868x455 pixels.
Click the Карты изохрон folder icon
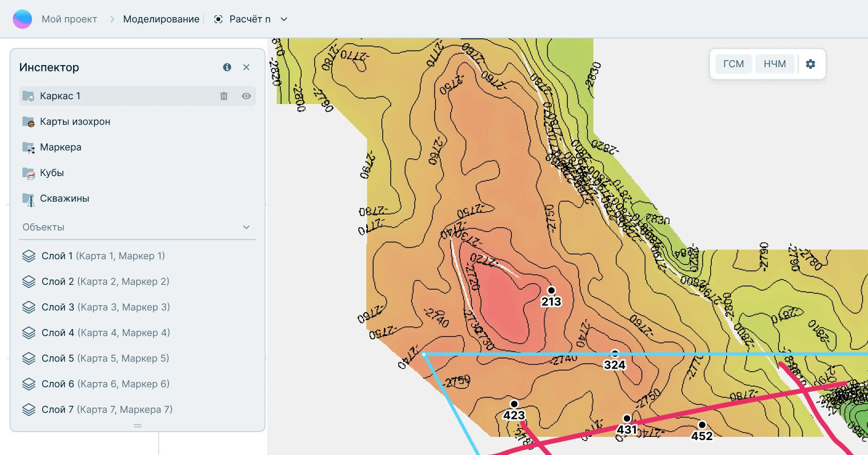(28, 122)
